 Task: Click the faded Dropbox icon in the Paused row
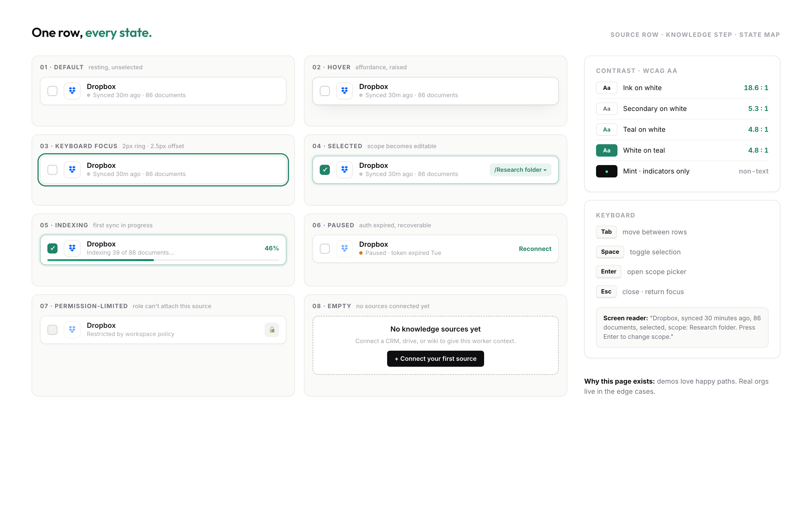tap(344, 248)
